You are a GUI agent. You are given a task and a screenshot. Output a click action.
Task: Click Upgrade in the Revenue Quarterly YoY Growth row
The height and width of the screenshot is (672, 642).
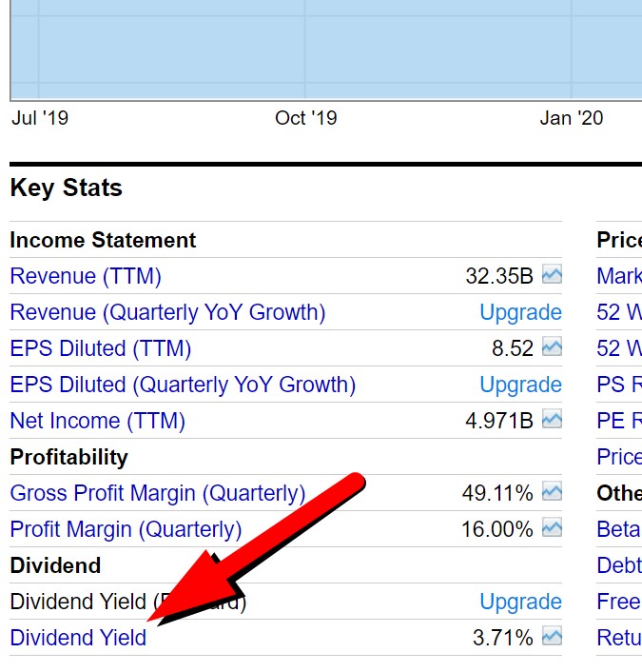520,313
